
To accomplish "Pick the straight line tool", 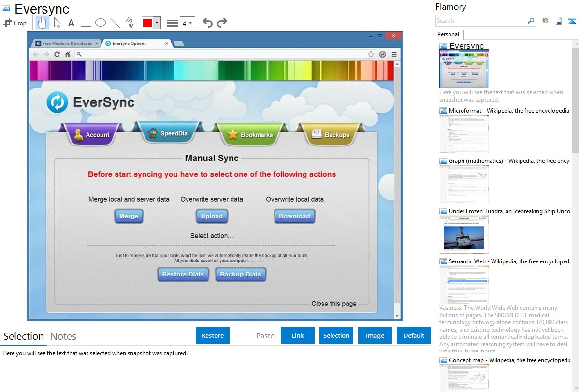I will 115,23.
